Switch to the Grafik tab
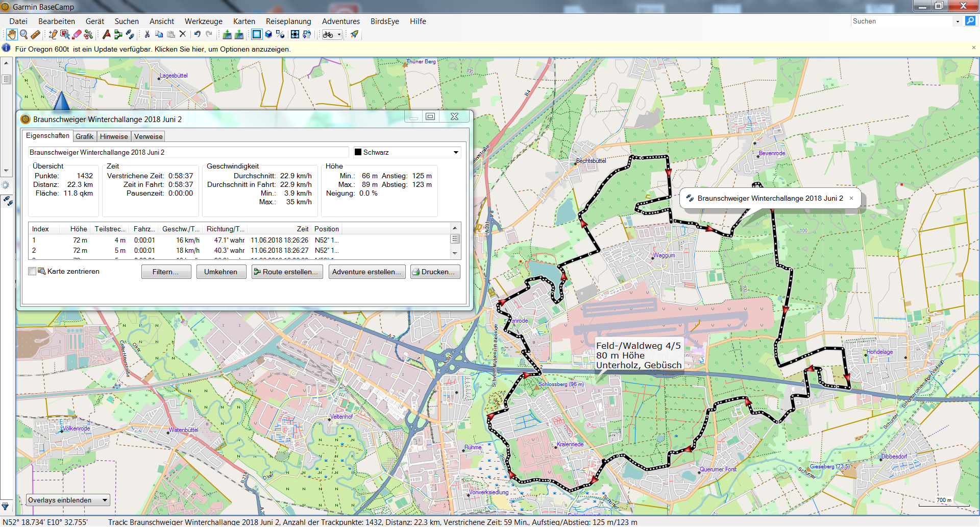 [85, 136]
